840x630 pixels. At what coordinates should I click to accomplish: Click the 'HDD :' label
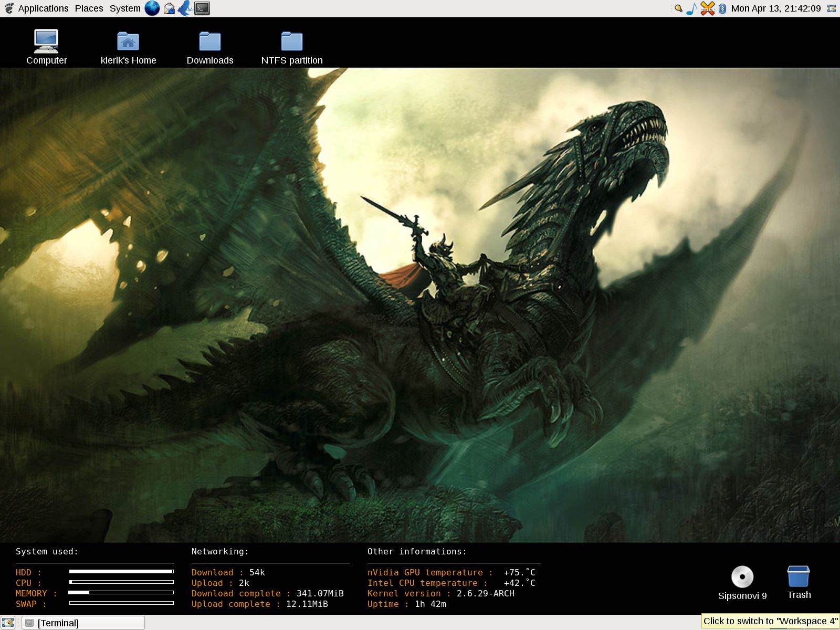(28, 572)
